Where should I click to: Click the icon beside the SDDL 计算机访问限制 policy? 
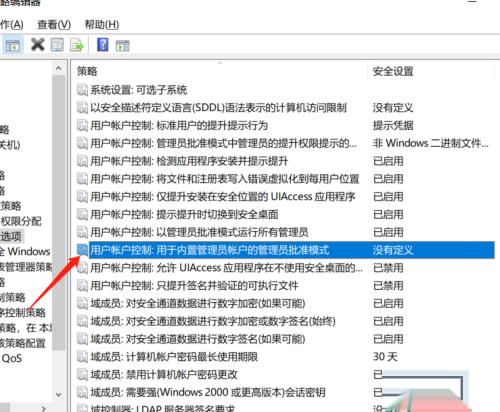pos(82,108)
